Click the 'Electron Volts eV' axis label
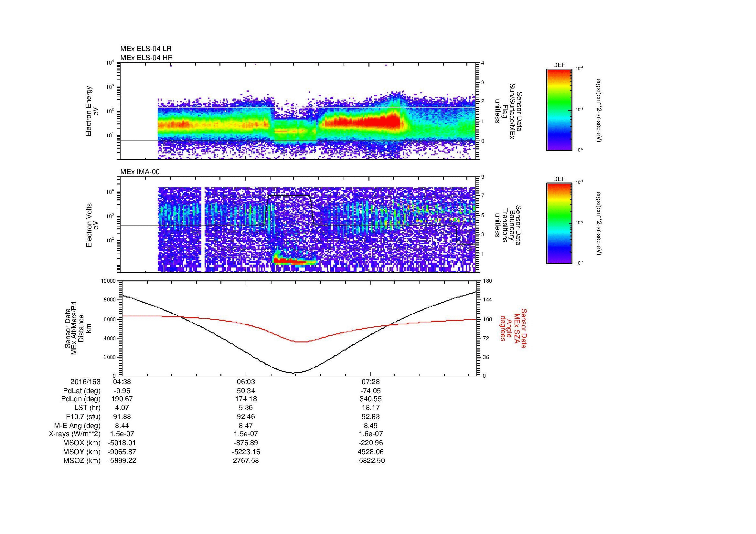The height and width of the screenshot is (534, 756). [92, 225]
